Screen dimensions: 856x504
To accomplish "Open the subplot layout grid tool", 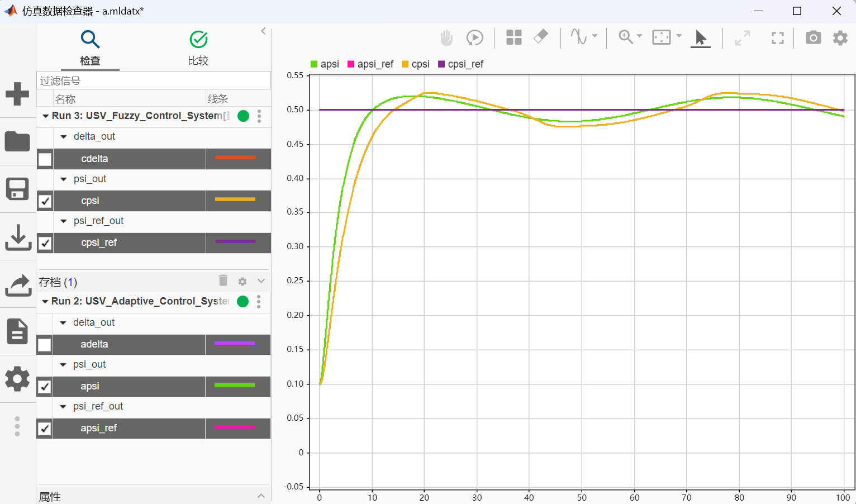I will (x=513, y=38).
